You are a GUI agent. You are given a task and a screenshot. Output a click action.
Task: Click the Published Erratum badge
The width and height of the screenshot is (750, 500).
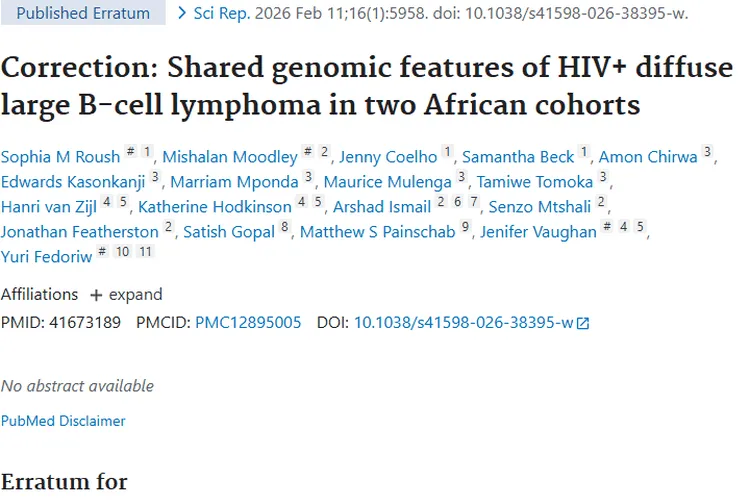(x=83, y=13)
